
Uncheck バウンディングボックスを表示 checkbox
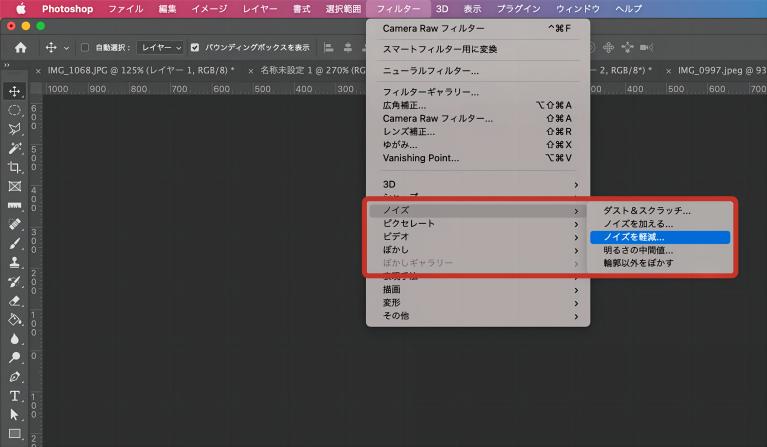coord(195,47)
